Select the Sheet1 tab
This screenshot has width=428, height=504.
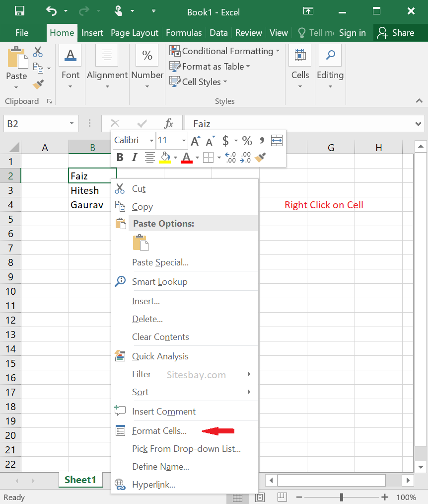[x=80, y=480]
